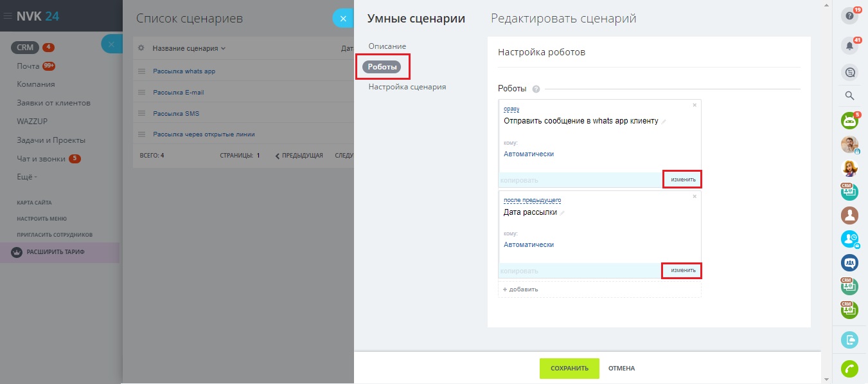Viewport: 868px width, 384px height.
Task: Click "Отмена" to cancel editing
Action: pos(621,369)
